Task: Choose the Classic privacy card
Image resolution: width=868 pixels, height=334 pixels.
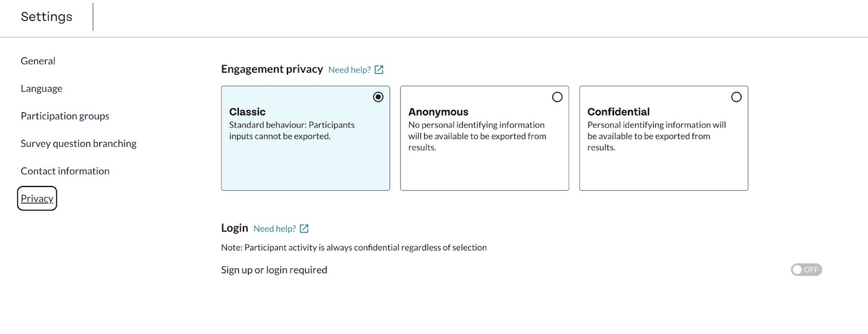Action: click(305, 138)
